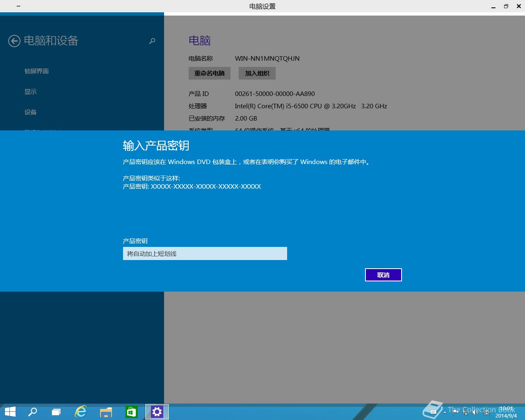Viewport: 525px width, 420px height.
Task: Select the Lock screen (锁屏界面) menu item
Action: pos(37,71)
